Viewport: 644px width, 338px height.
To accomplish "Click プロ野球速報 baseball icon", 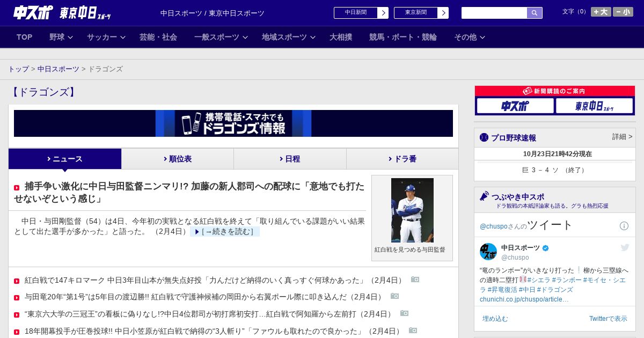I will tap(484, 137).
